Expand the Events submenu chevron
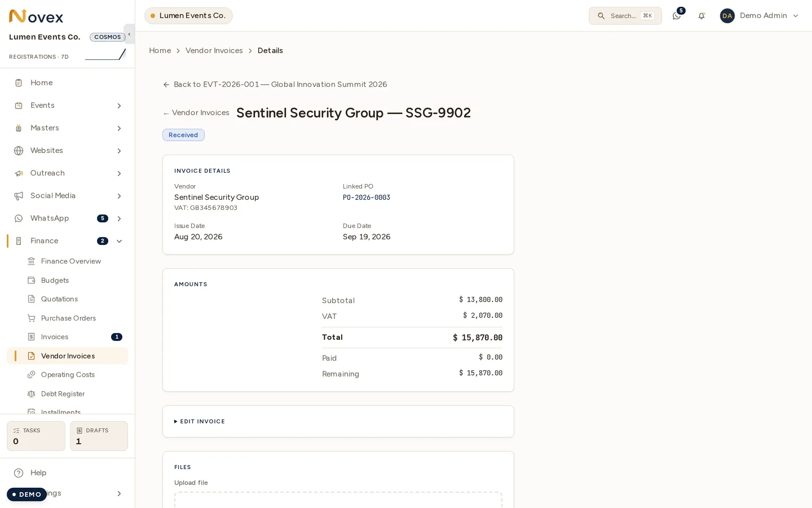 pyautogui.click(x=119, y=106)
